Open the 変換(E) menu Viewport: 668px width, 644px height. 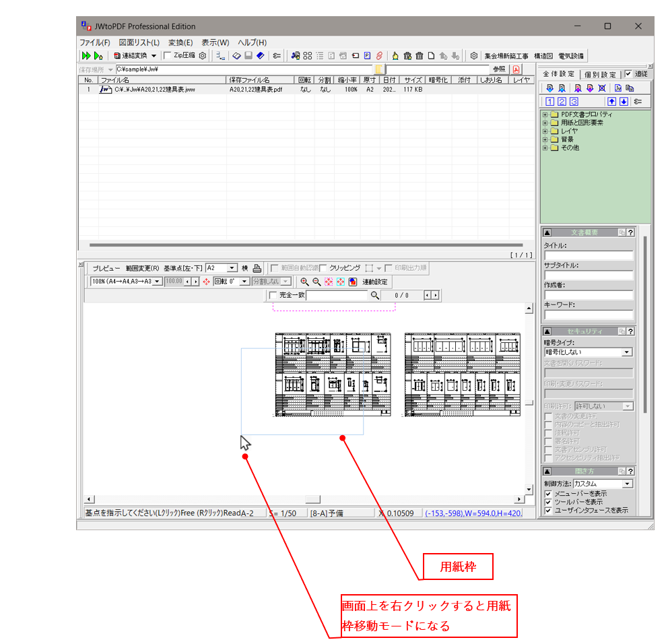(180, 42)
